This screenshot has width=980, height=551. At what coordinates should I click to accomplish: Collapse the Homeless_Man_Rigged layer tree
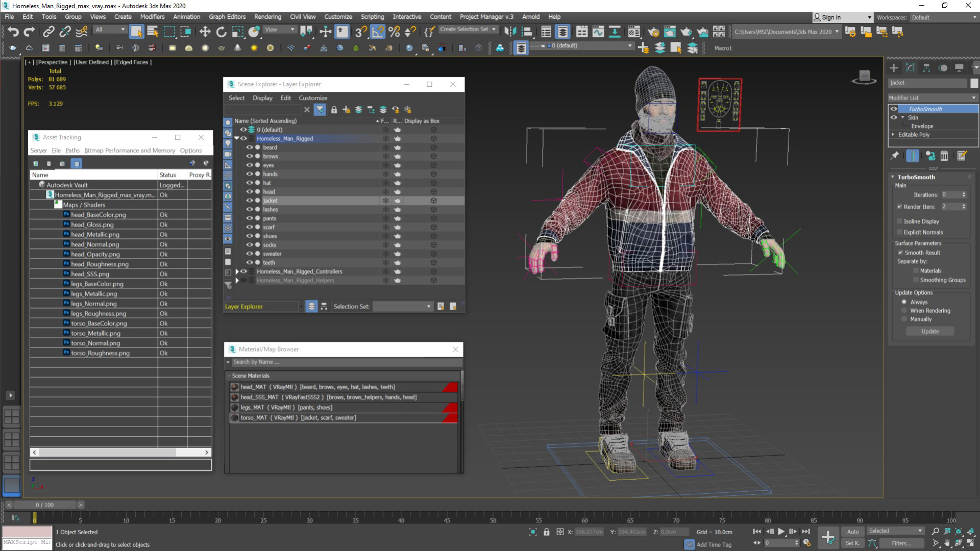[237, 138]
